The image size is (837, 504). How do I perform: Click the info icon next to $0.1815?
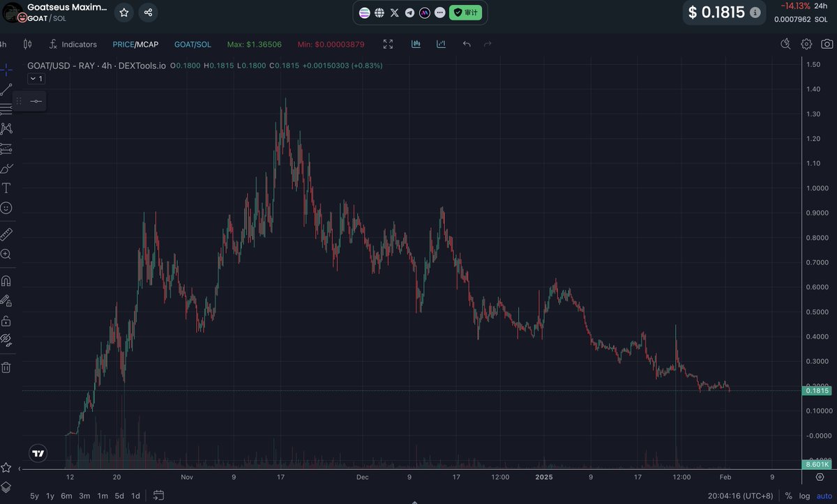coord(755,13)
